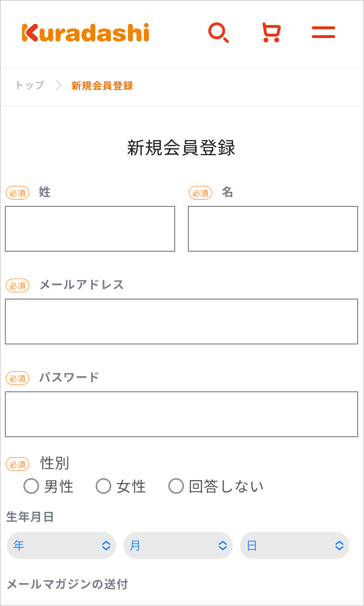The height and width of the screenshot is (606, 364).
Task: Click the 新規会員登録 breadcrumb item
Action: point(102,86)
